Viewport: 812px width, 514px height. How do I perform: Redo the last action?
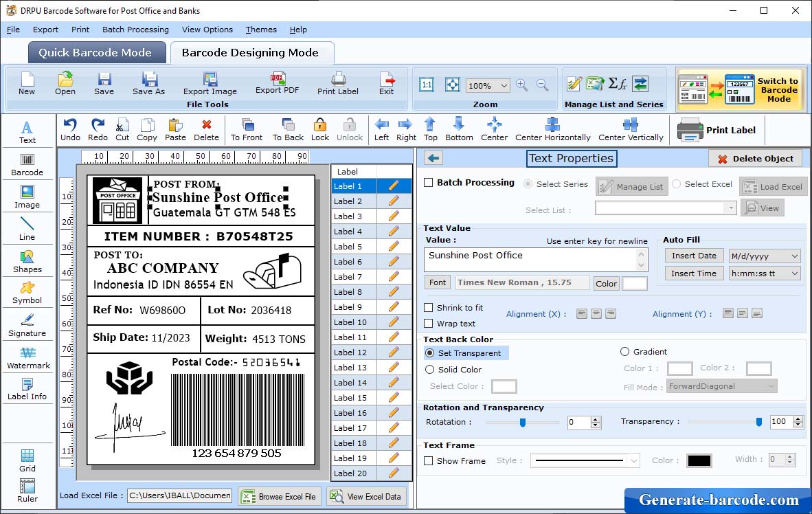(x=98, y=130)
